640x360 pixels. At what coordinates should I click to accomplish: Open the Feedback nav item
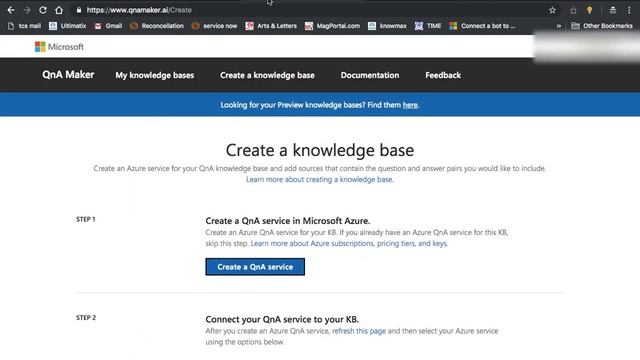coord(443,75)
